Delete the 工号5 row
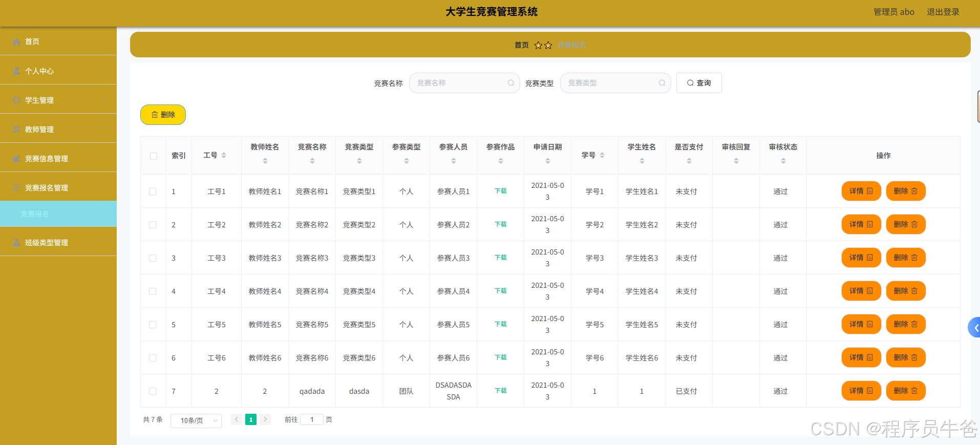The height and width of the screenshot is (445, 980). tap(906, 324)
